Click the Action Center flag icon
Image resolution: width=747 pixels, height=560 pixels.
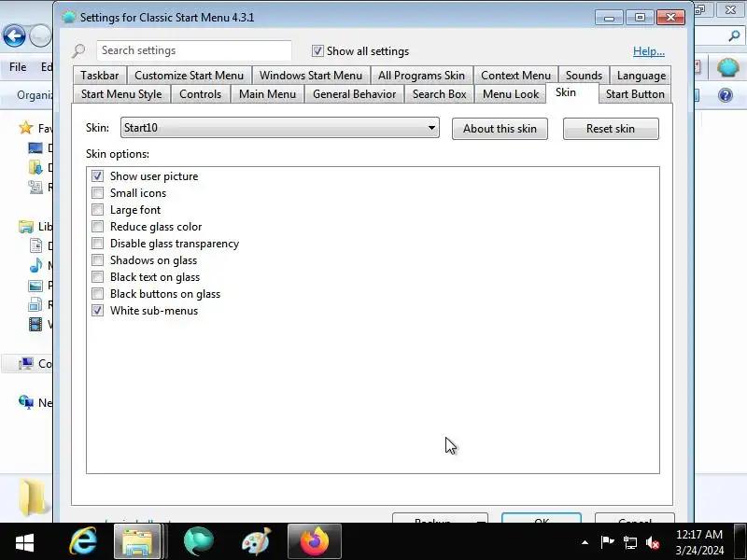608,542
